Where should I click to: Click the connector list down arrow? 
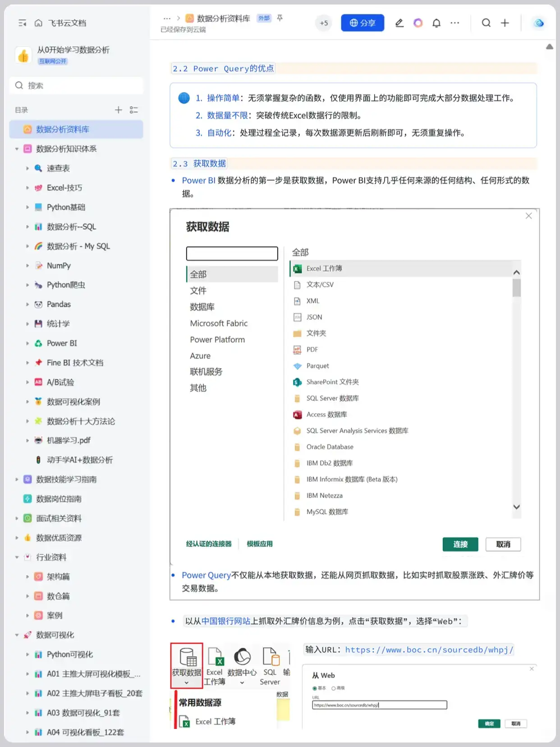coord(517,507)
